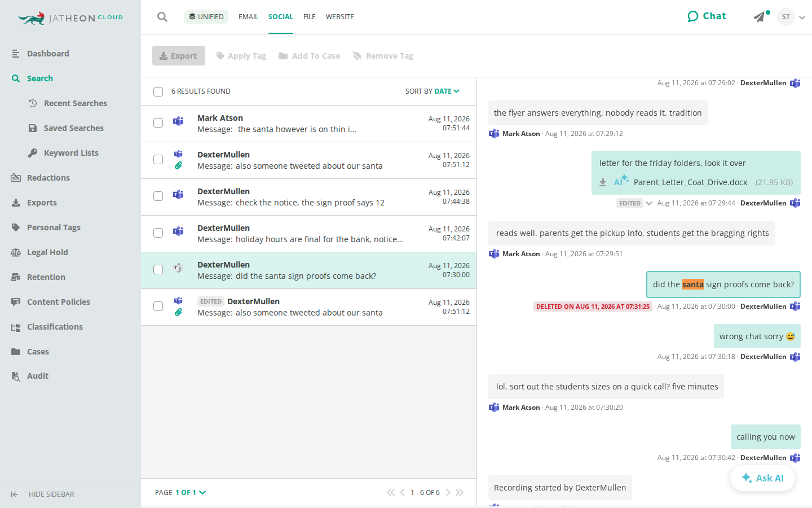Open the announcements megaphone icon
The height and width of the screenshot is (508, 812).
[x=760, y=17]
